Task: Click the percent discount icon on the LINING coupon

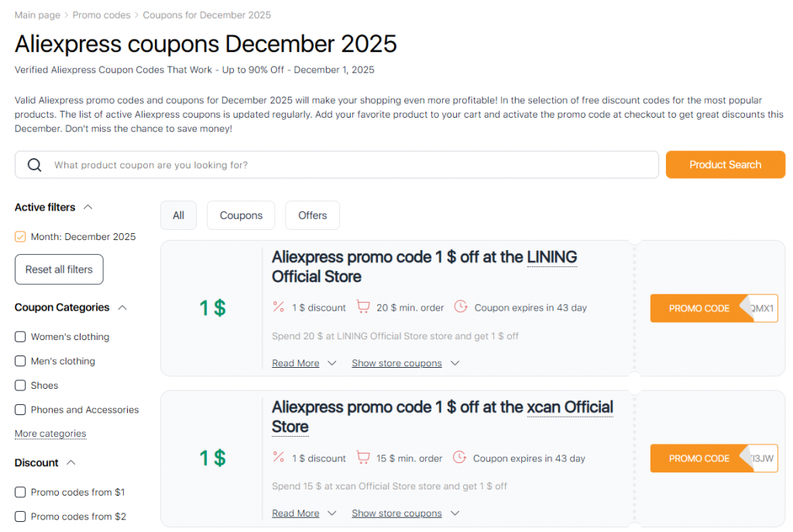Action: [x=279, y=307]
